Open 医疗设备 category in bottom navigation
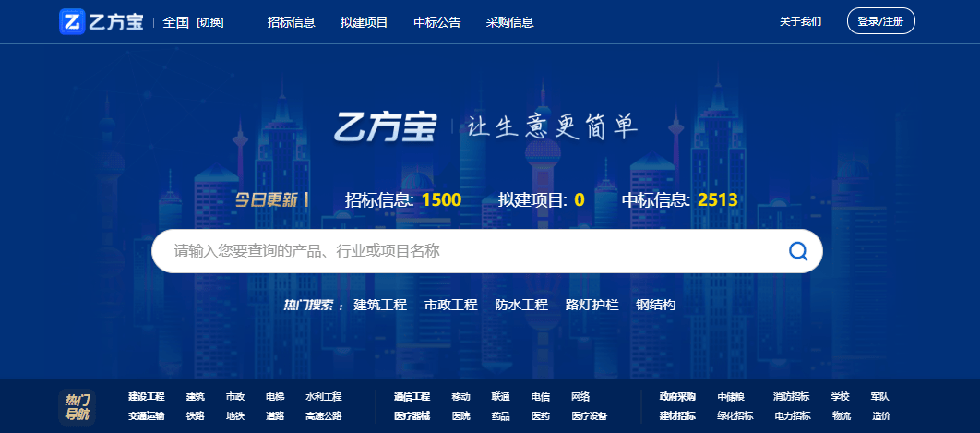 click(x=589, y=416)
